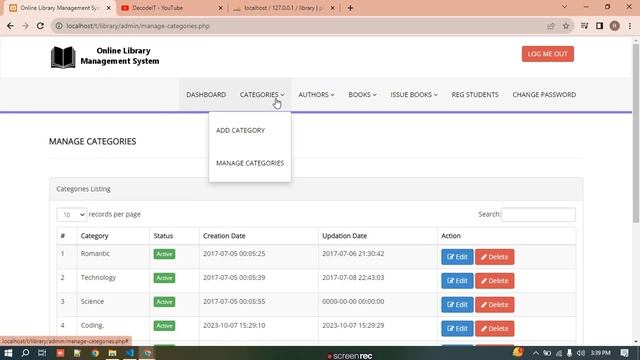Edit the Technology category
640x360 pixels.
coord(457,281)
